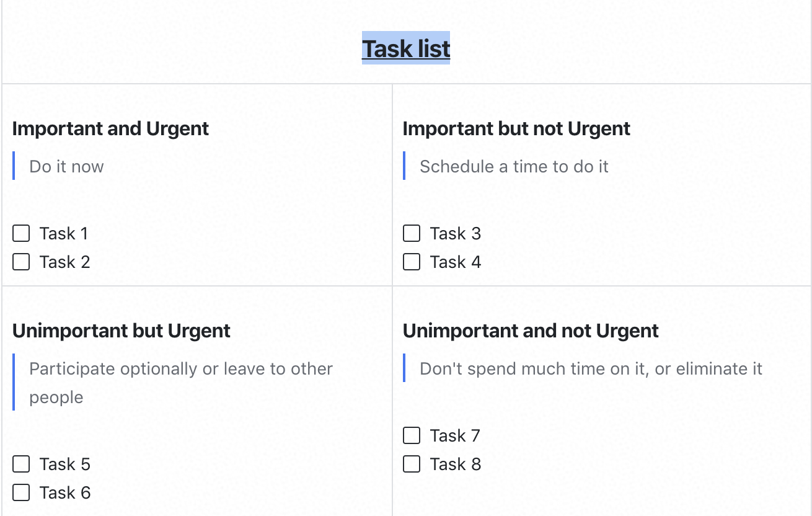Select the Important and Urgent heading
812x516 pixels.
tap(110, 128)
